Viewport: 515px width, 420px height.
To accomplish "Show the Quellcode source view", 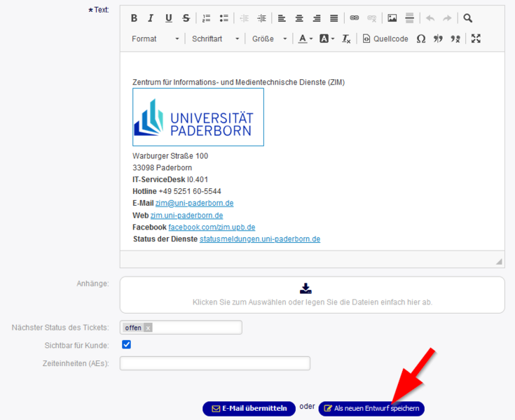I will click(385, 38).
